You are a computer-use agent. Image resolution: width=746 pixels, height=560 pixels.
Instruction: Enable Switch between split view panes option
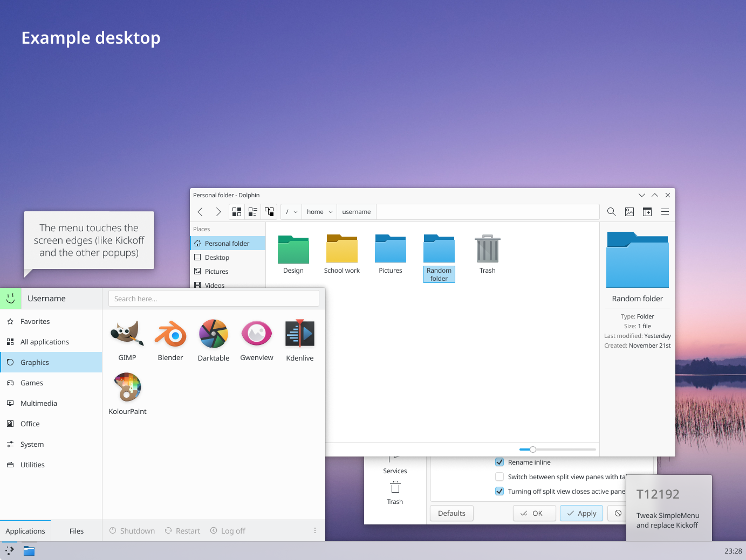click(499, 476)
